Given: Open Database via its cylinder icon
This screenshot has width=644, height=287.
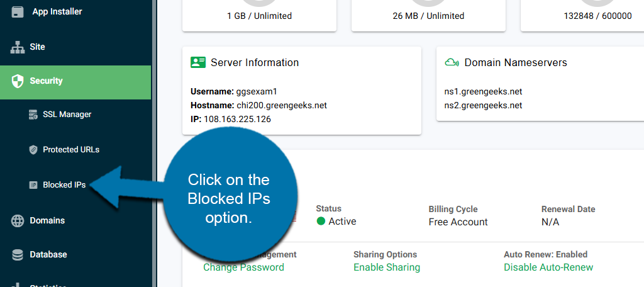Looking at the screenshot, I should tap(18, 255).
